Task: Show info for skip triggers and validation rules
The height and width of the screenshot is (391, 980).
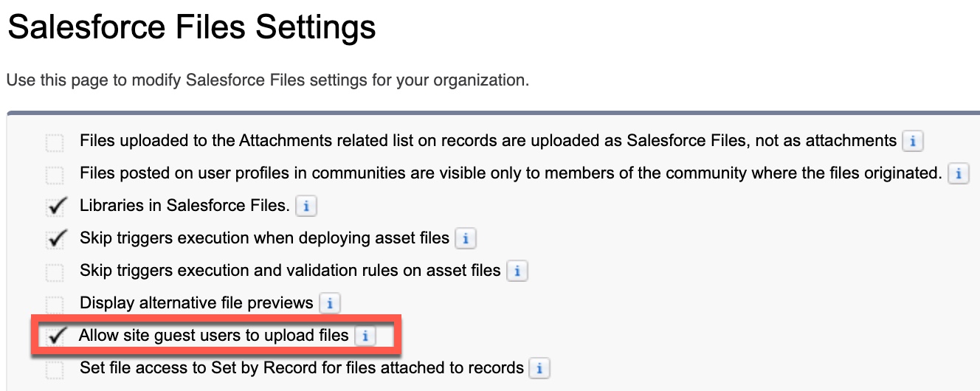Action: pyautogui.click(x=517, y=271)
